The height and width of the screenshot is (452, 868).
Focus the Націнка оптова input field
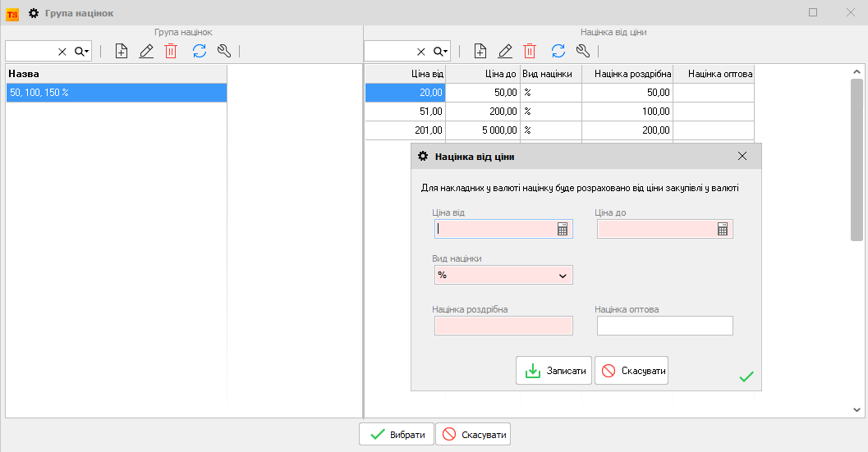(664, 326)
